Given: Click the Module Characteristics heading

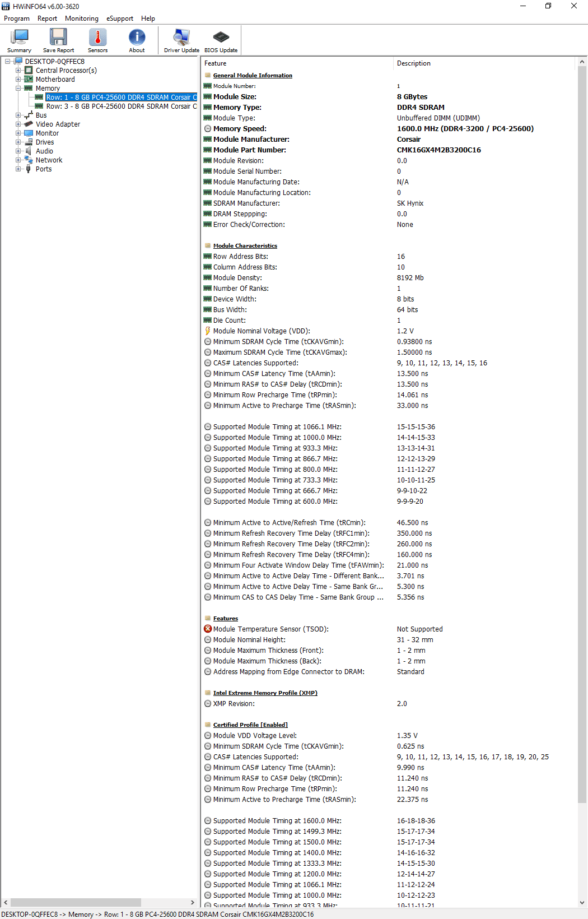Looking at the screenshot, I should (x=245, y=246).
